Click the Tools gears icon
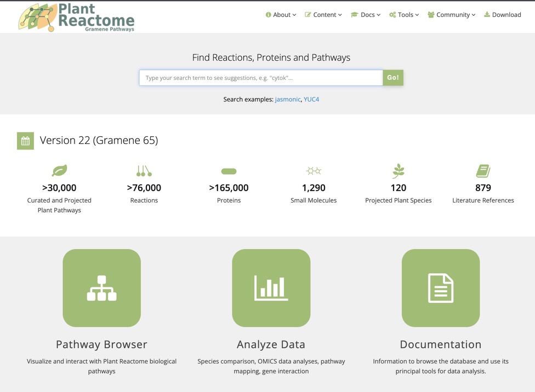Image resolution: width=535 pixels, height=392 pixels. 392,15
